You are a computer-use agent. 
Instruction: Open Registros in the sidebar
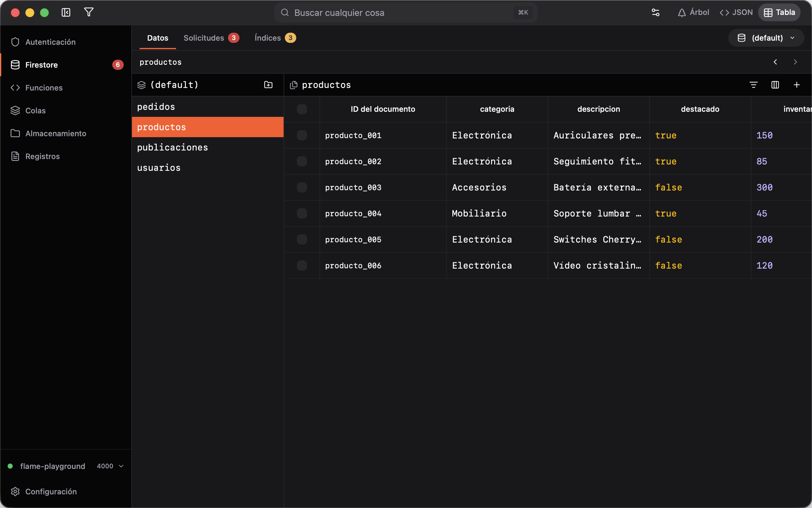(66, 156)
